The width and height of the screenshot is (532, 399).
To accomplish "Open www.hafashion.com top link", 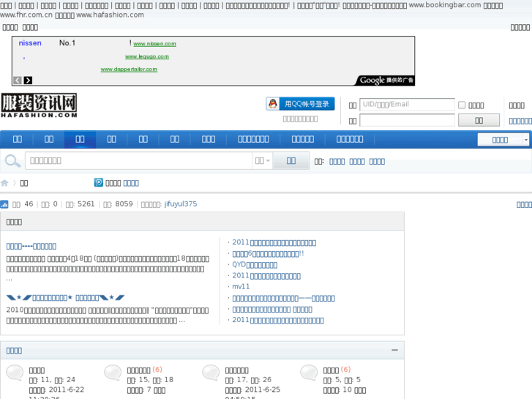I will (x=110, y=15).
